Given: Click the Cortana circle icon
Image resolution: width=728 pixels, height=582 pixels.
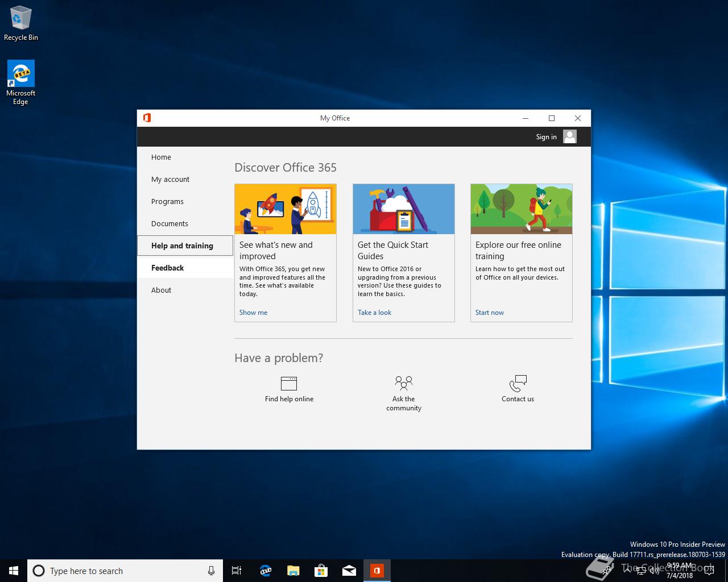Looking at the screenshot, I should pyautogui.click(x=39, y=571).
